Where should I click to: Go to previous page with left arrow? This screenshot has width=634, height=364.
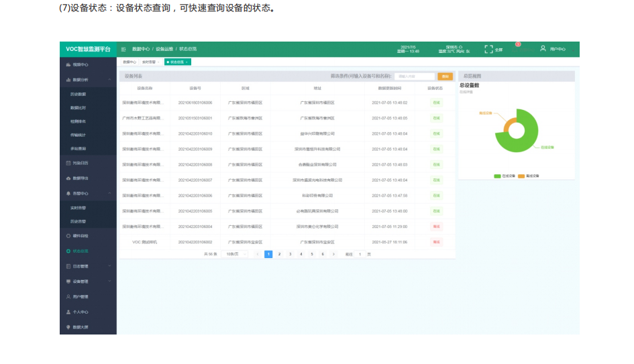[258, 255]
